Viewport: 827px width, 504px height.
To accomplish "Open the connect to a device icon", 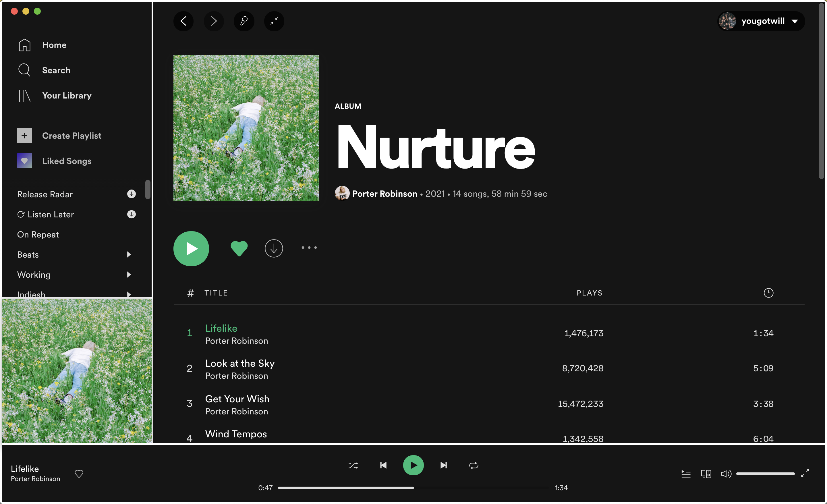I will [706, 474].
